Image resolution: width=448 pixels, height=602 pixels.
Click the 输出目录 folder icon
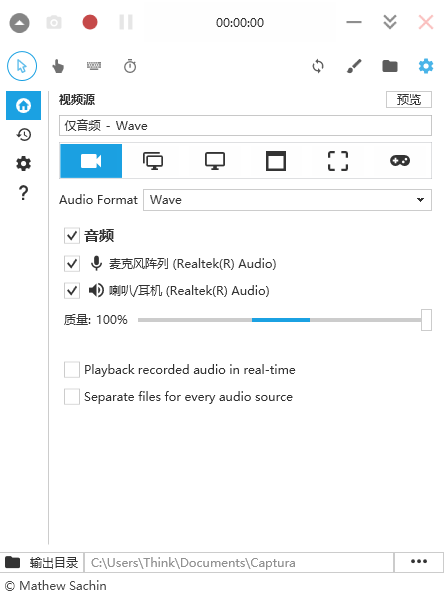tap(13, 562)
